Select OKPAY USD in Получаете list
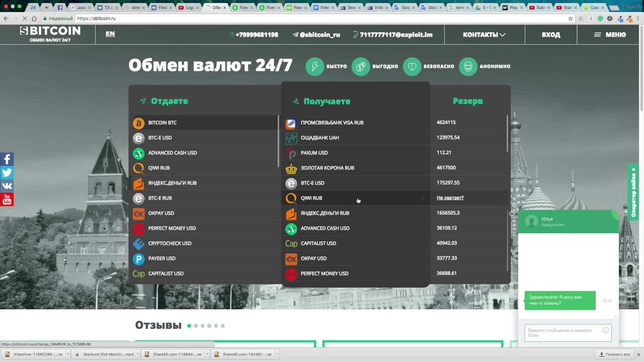Screen dimensions: 644x362 click(x=355, y=258)
